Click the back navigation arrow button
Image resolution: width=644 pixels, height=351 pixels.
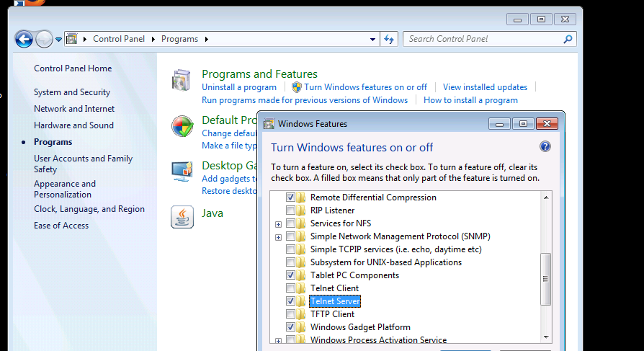[x=24, y=39]
